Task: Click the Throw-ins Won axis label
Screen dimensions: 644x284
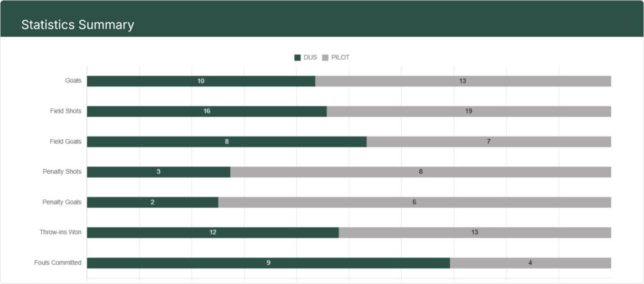Action: pyautogui.click(x=60, y=232)
